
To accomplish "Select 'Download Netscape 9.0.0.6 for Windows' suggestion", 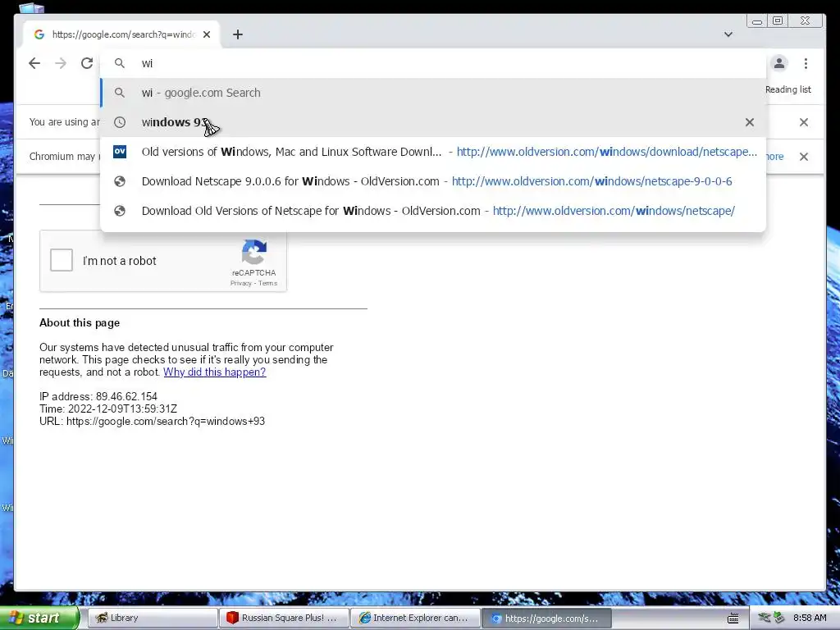I will (x=433, y=181).
